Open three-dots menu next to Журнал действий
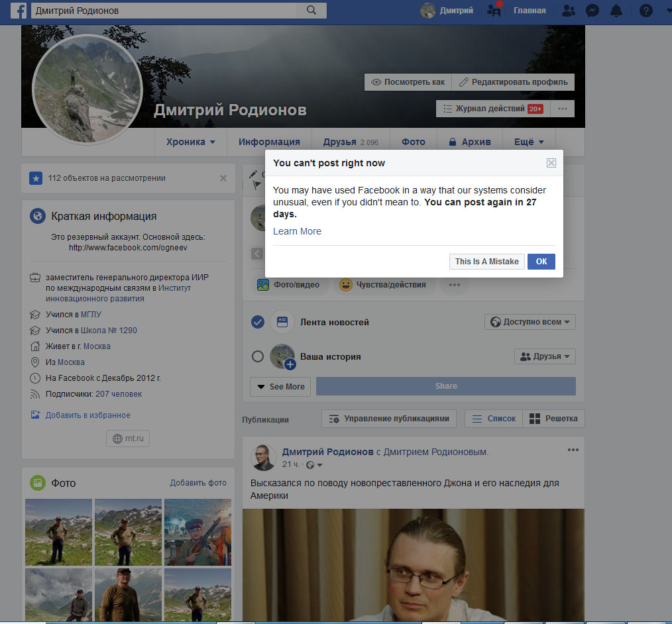This screenshot has height=624, width=672. (x=563, y=109)
